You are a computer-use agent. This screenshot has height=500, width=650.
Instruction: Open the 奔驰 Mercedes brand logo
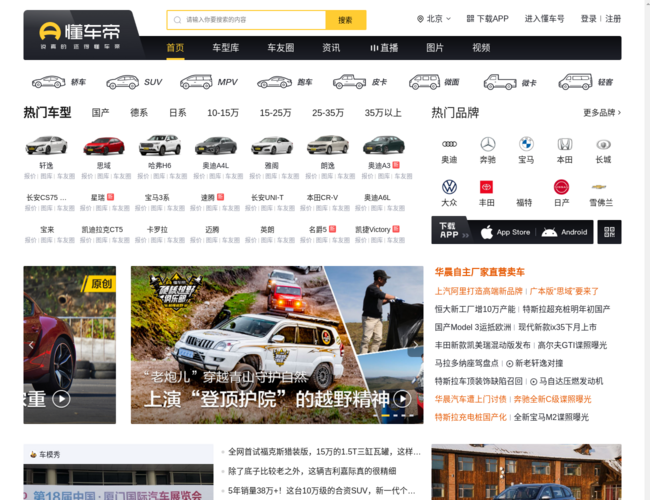click(x=488, y=144)
